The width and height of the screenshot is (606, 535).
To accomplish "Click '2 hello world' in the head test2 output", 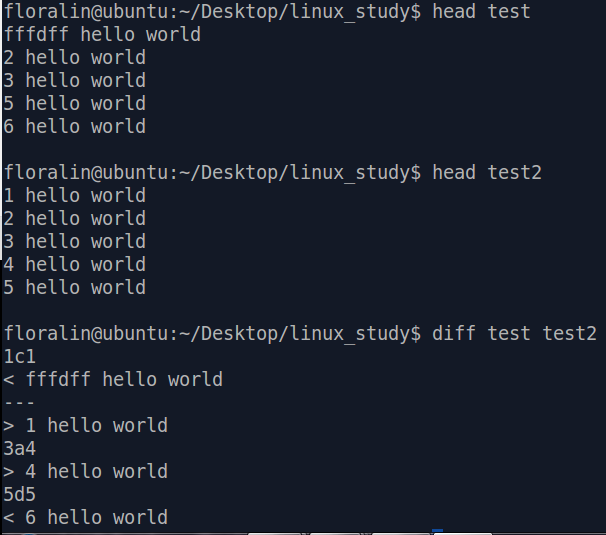I will 75,218.
